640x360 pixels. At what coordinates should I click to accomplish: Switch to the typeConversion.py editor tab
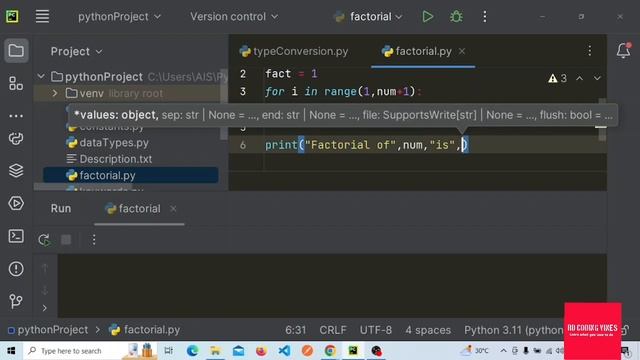pyautogui.click(x=294, y=51)
